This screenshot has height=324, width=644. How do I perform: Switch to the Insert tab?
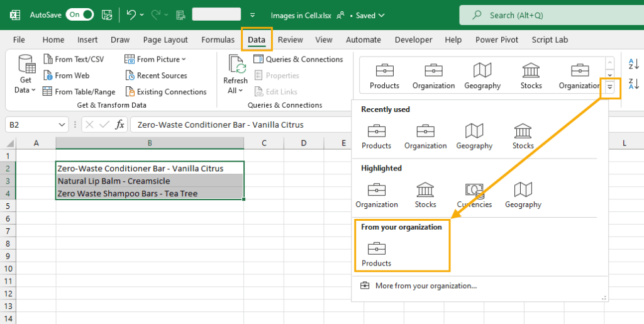(87, 40)
